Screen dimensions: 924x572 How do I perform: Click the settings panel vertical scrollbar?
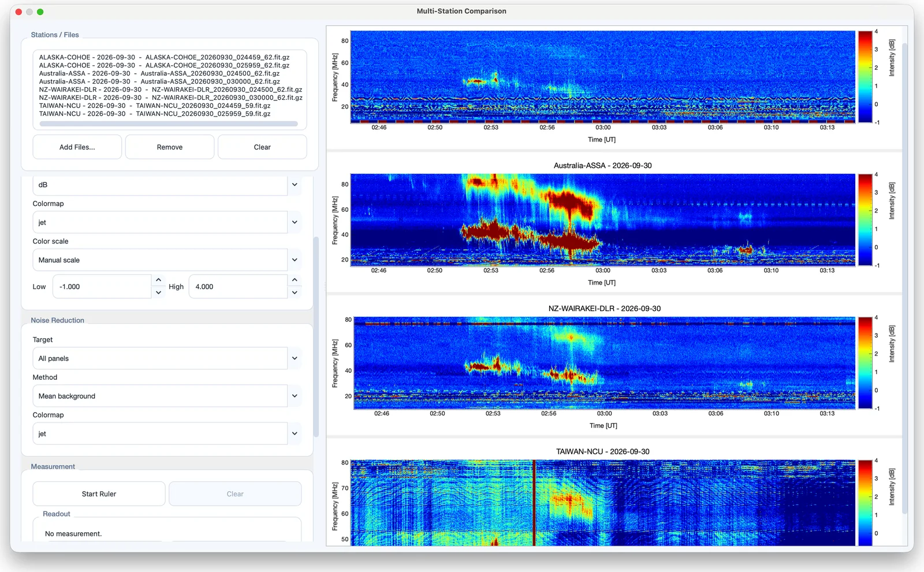[316, 337]
